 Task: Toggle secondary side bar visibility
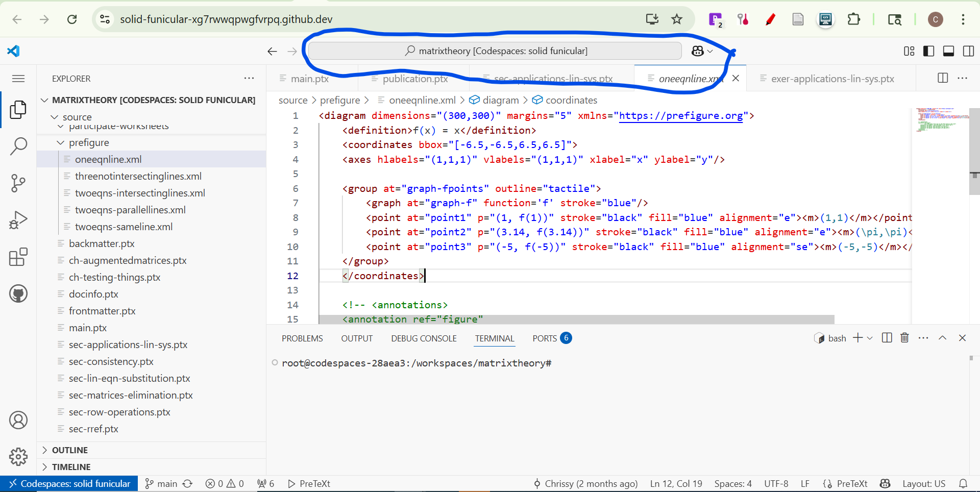pyautogui.click(x=968, y=51)
